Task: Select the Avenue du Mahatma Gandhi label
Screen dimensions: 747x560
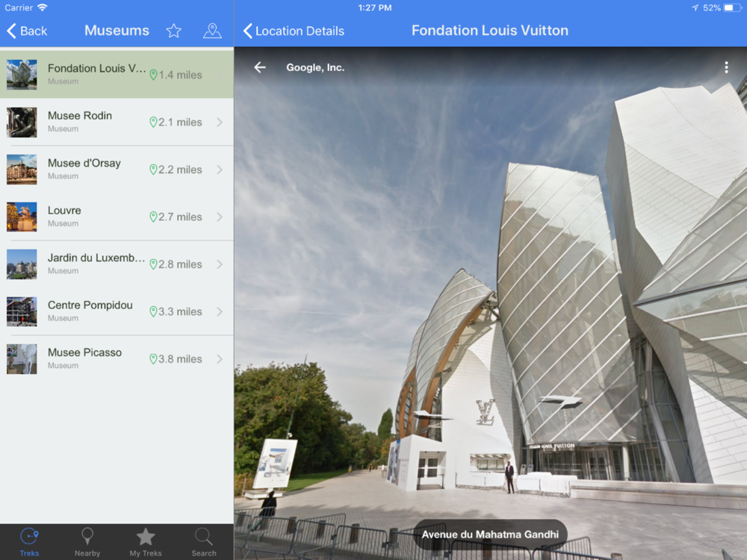Action: pos(490,535)
